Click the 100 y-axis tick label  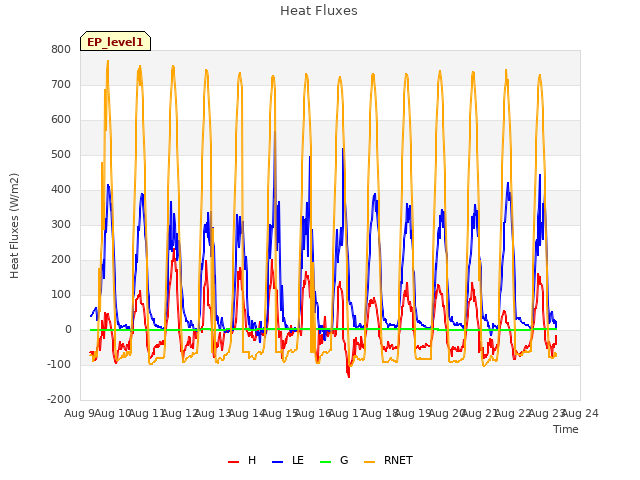[61, 295]
